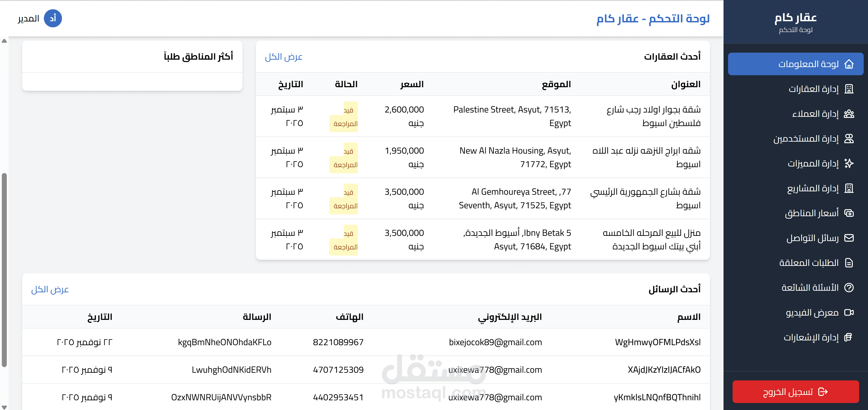Click the sparkle icon for إدارة المميزات
Viewport: 868px width, 410px height.
click(849, 164)
